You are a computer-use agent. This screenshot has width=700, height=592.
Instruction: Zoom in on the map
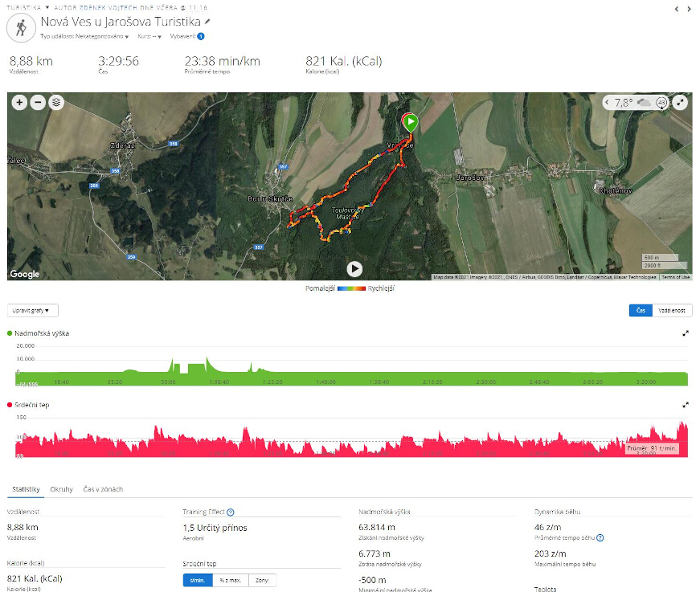pyautogui.click(x=19, y=103)
